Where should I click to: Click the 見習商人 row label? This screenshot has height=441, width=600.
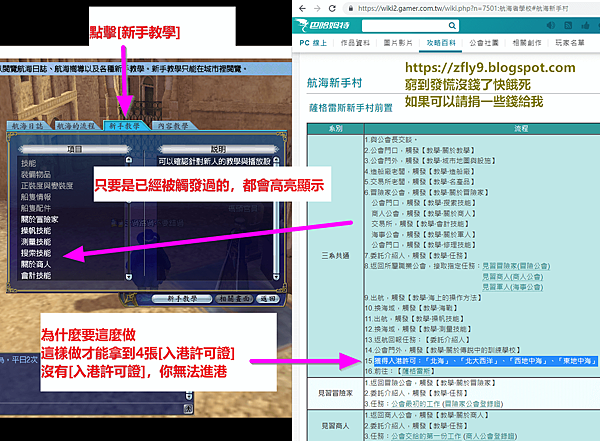pos(336,426)
